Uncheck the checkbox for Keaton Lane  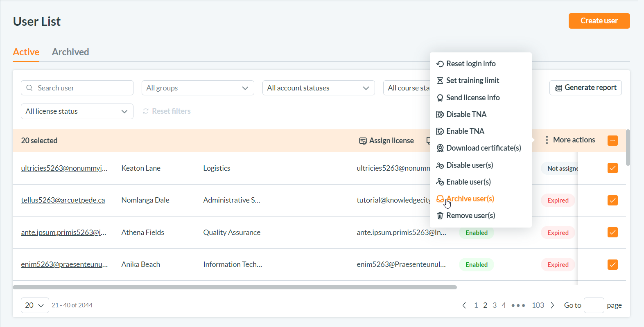pyautogui.click(x=612, y=168)
